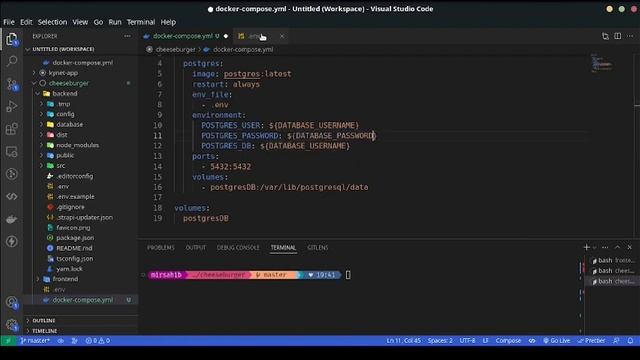The height and width of the screenshot is (360, 640).
Task: Select the bash fronte... terminal instance
Action: pyautogui.click(x=612, y=260)
